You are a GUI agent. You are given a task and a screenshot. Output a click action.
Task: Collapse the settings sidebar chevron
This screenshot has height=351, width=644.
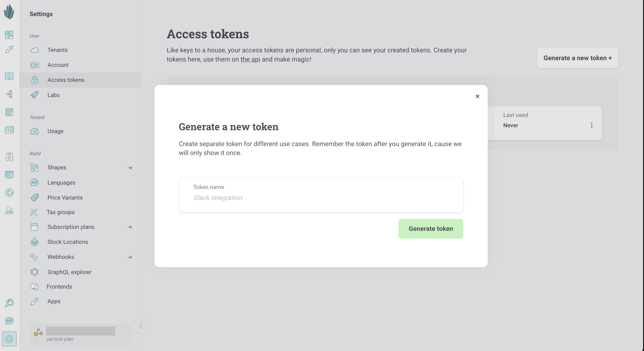141,326
